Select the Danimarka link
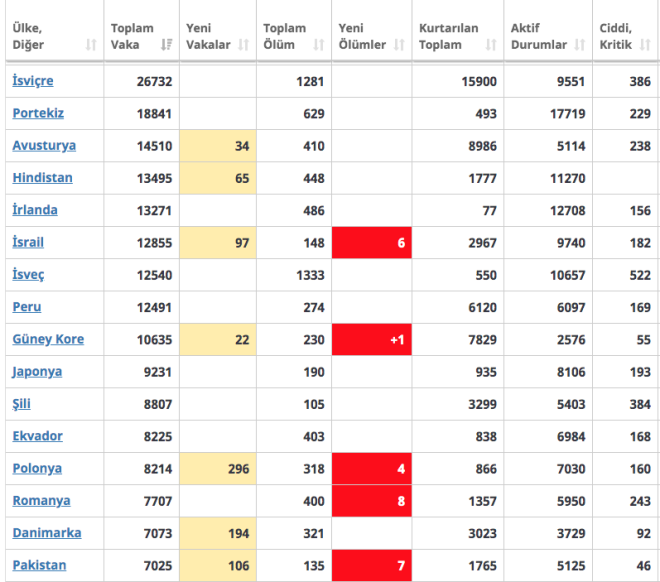The height and width of the screenshot is (582, 660). tap(47, 533)
